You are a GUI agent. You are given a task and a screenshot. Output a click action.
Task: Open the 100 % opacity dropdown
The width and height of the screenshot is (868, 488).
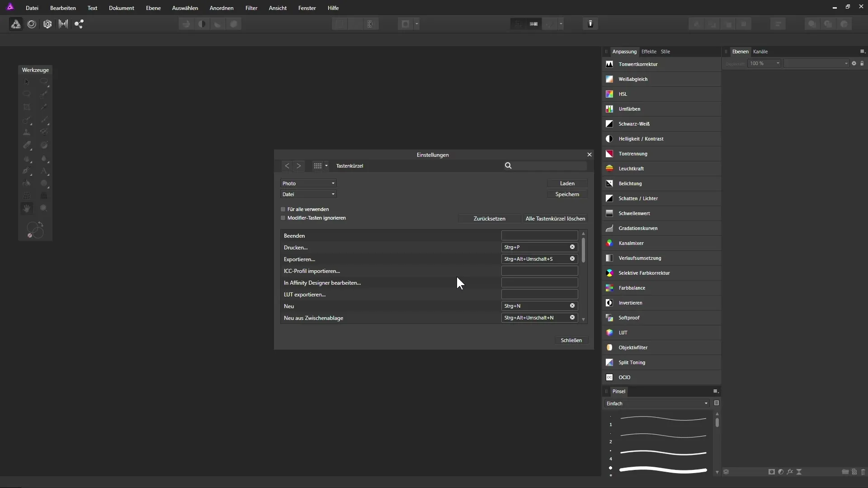[x=764, y=63]
